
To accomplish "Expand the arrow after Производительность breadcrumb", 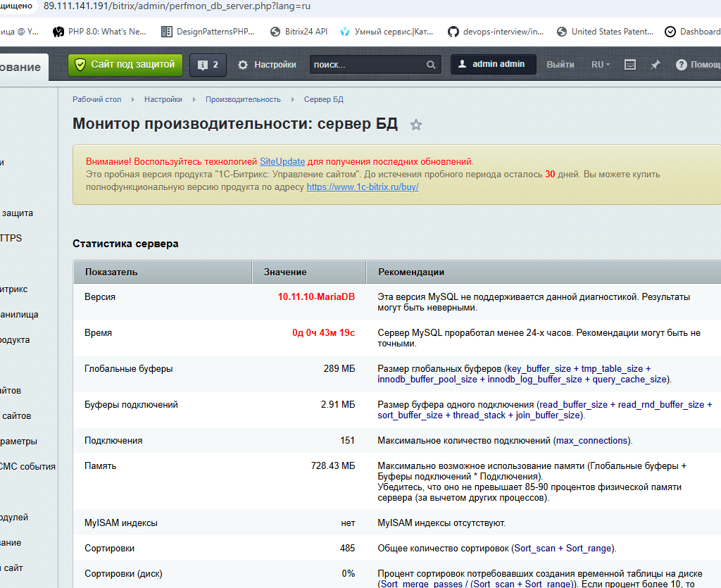I will tap(292, 99).
